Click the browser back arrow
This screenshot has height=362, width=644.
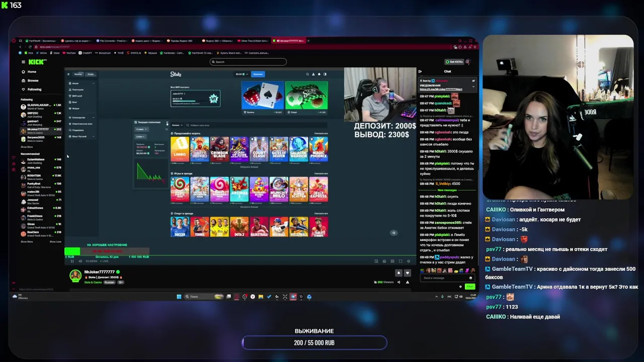[20, 47]
